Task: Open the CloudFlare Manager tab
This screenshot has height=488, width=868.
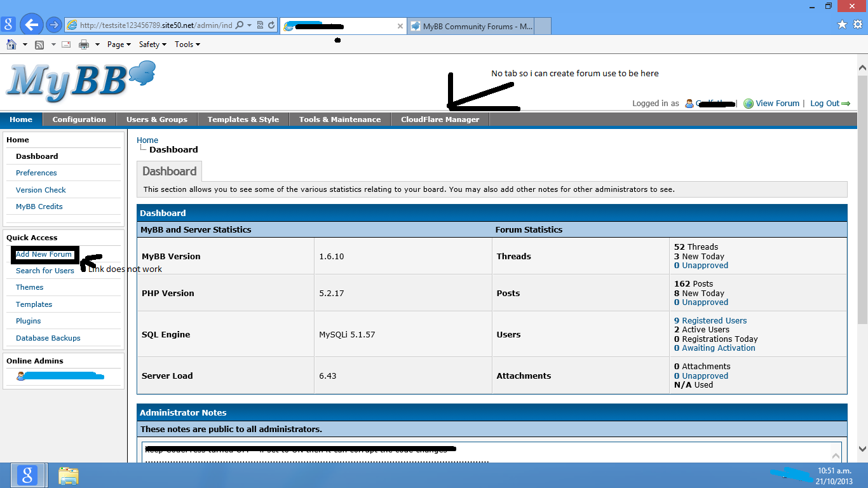Action: [440, 119]
